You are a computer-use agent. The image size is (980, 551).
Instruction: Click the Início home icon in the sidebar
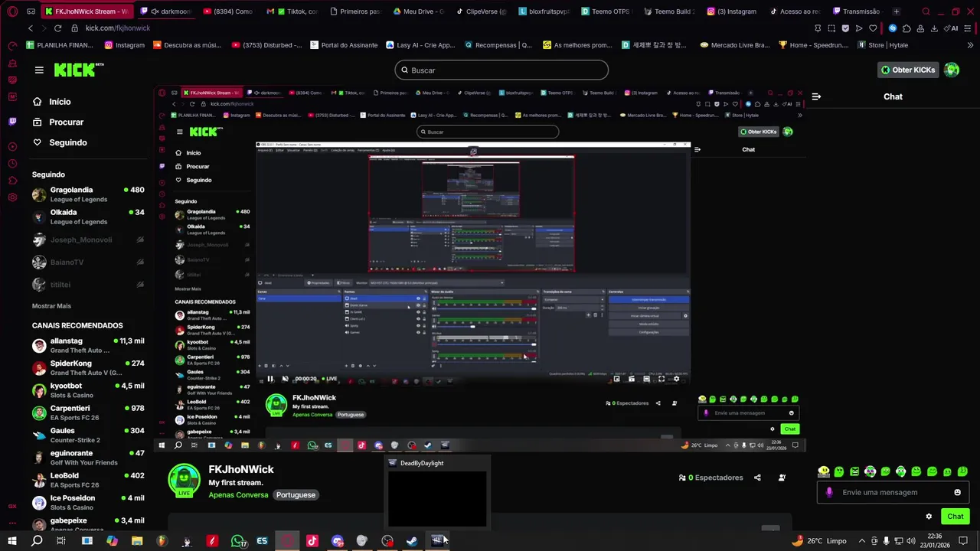point(37,102)
